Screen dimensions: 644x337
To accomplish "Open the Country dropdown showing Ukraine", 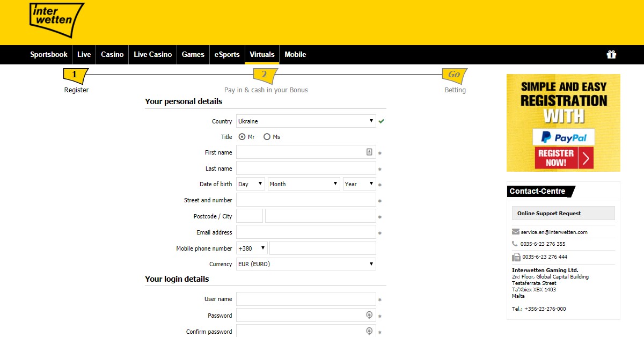I will tap(306, 121).
